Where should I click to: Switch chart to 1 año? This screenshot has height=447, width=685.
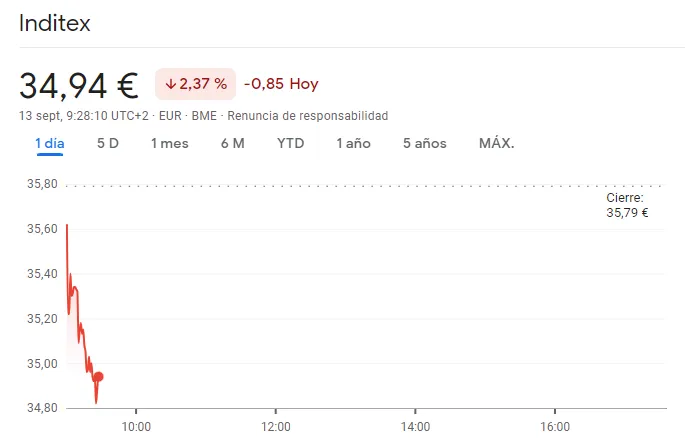point(354,144)
